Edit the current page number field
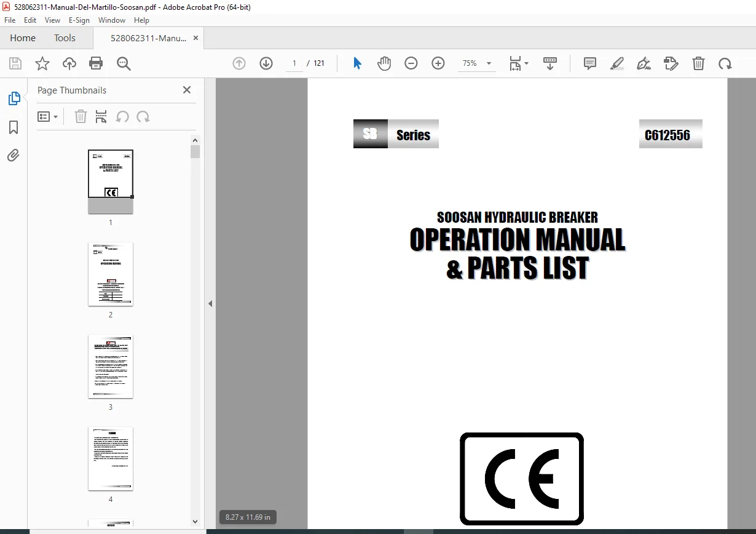Image resolution: width=756 pixels, height=534 pixels. click(294, 63)
